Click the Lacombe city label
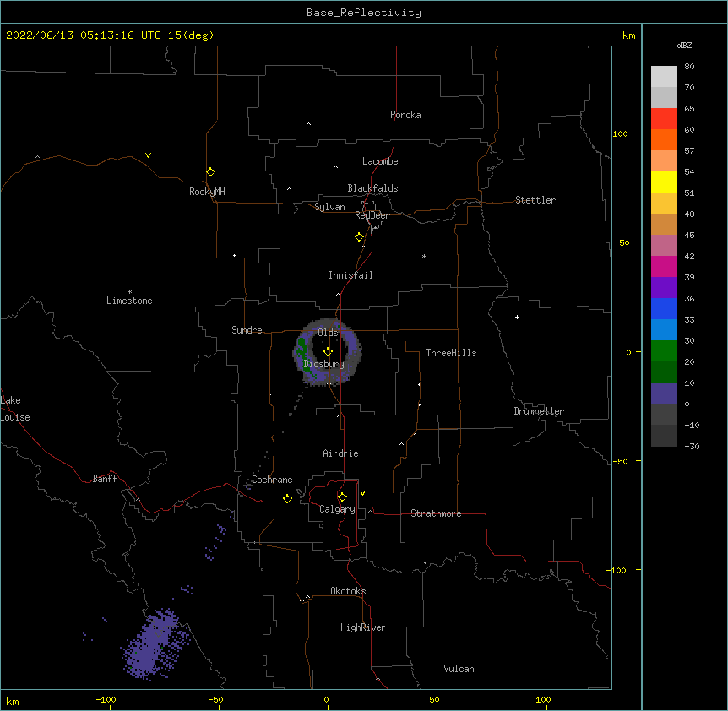The height and width of the screenshot is (711, 728). (x=380, y=161)
